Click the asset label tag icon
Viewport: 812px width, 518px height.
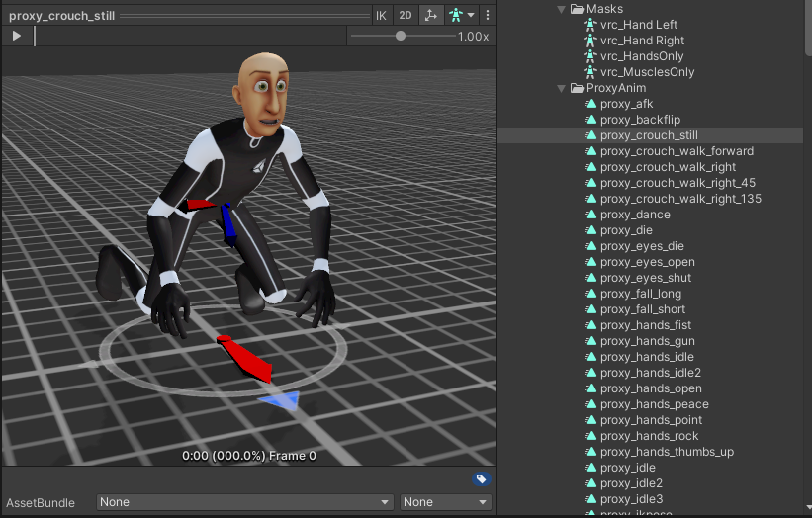(x=481, y=478)
